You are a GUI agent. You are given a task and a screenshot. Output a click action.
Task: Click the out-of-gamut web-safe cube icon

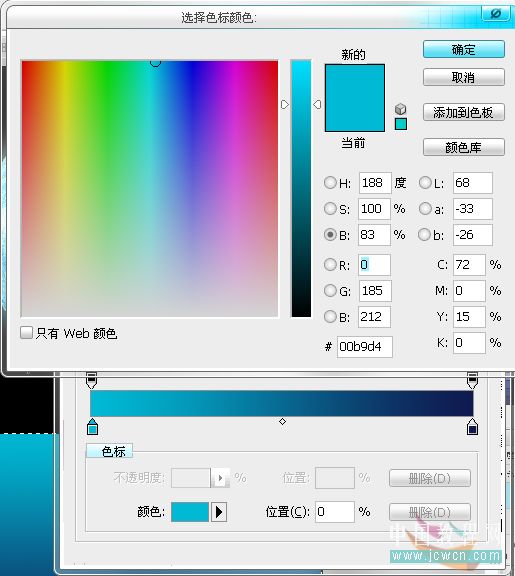[x=400, y=109]
